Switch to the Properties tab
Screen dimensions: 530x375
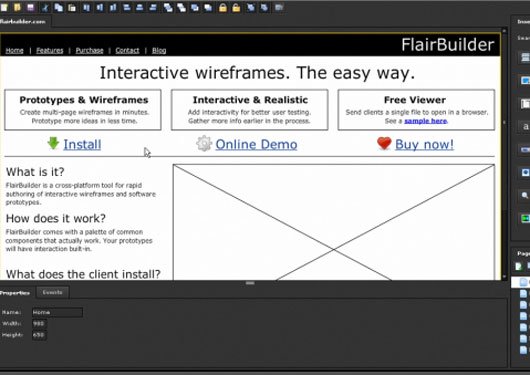pos(15,293)
